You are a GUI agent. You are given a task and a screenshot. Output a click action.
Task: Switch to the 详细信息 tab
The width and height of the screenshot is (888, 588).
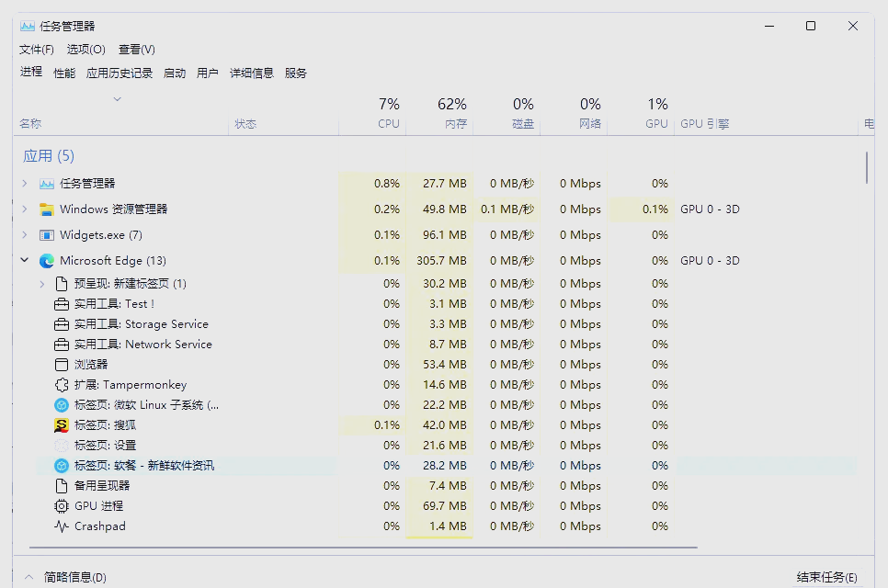point(252,73)
